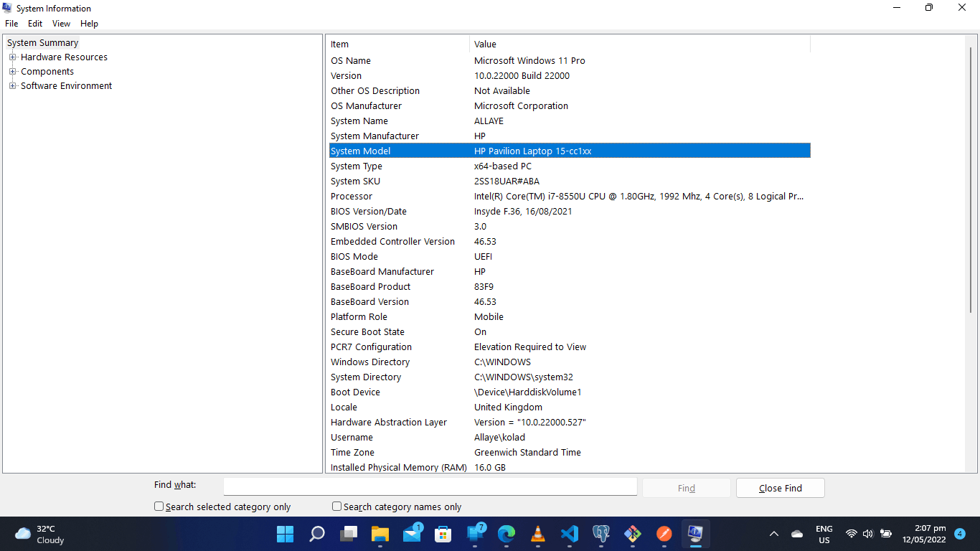Open Wi-Fi network tray icon
Viewport: 980px width, 551px height.
[852, 534]
